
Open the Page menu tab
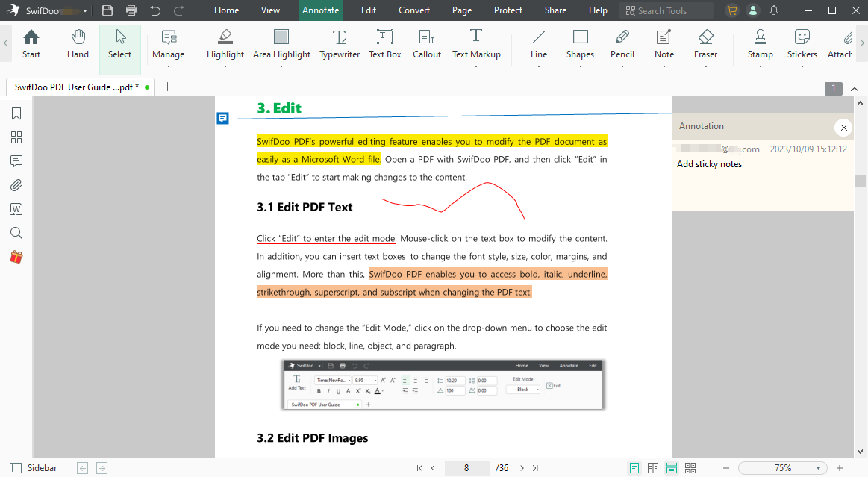tap(462, 10)
